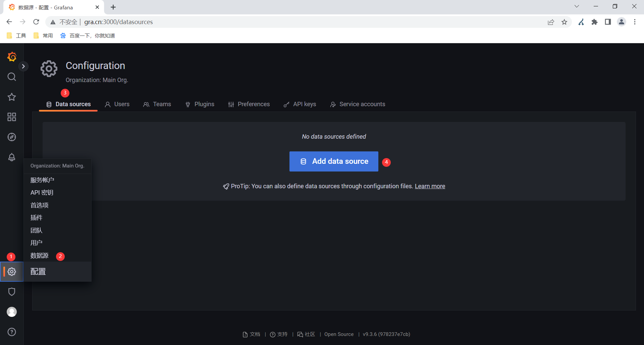Click the not-secure warning icon in address bar
The width and height of the screenshot is (644, 345).
(x=53, y=22)
